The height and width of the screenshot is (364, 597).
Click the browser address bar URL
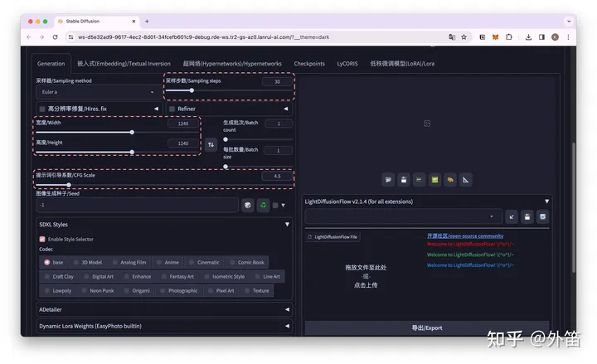[x=203, y=37]
